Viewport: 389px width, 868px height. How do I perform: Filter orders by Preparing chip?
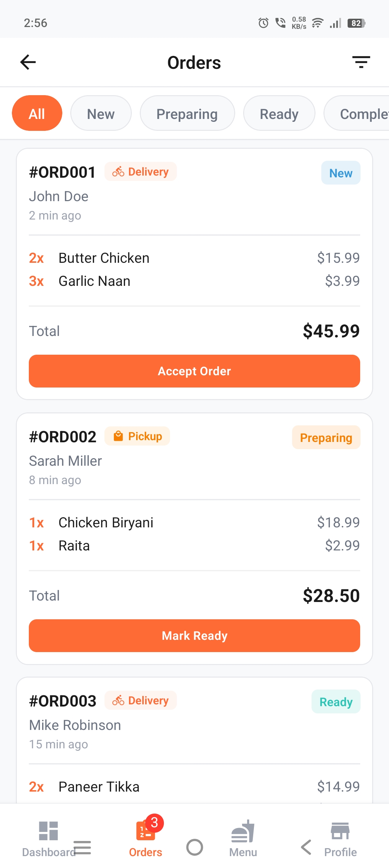click(x=187, y=113)
